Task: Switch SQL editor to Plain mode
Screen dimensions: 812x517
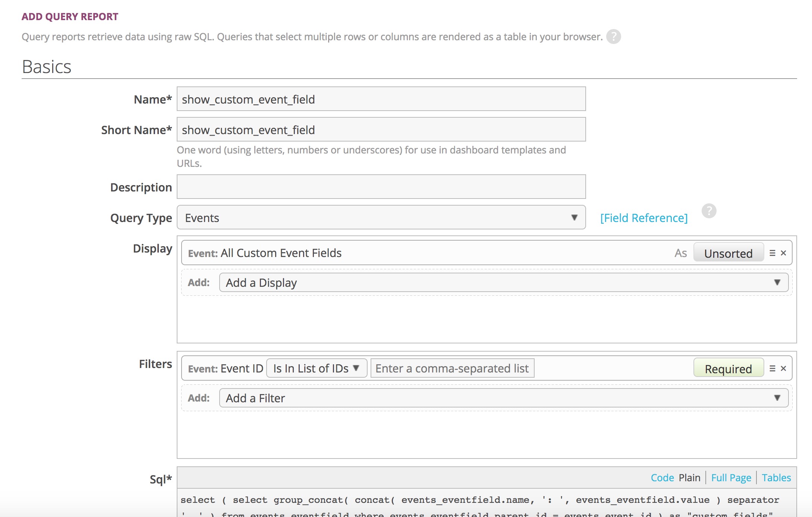Action: coord(689,478)
